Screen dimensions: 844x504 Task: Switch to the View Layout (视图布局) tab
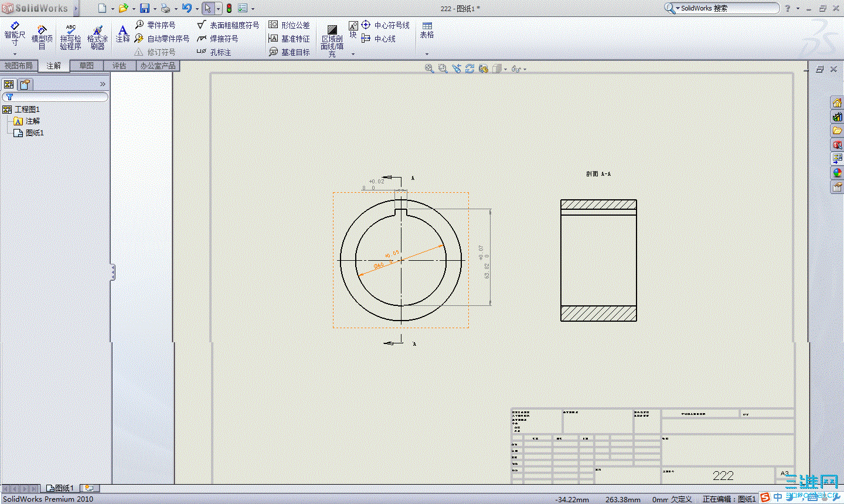pyautogui.click(x=19, y=66)
